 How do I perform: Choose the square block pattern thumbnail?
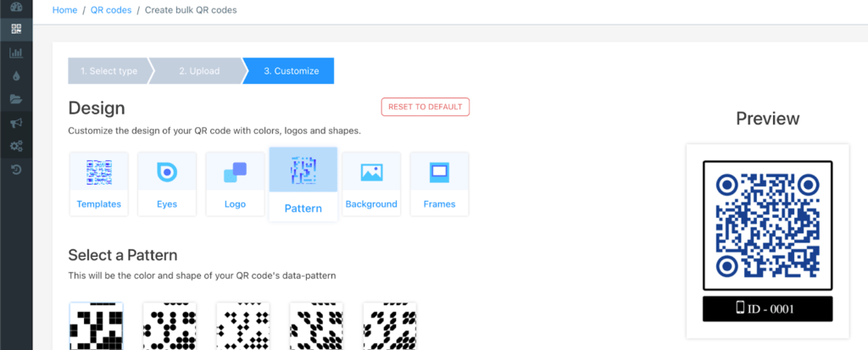coord(97,325)
